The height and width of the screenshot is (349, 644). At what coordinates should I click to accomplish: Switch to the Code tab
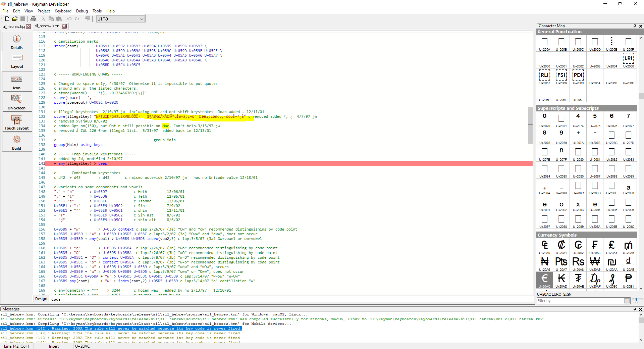56,299
